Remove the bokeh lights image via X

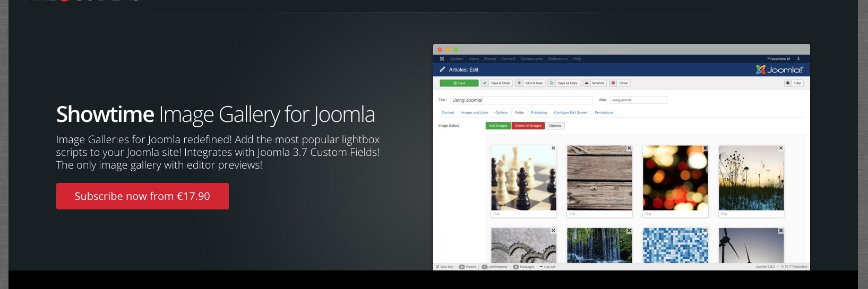click(705, 148)
